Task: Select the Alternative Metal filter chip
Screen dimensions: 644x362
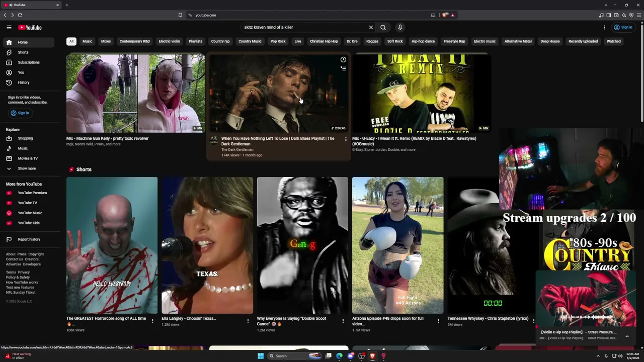Action: point(518,41)
